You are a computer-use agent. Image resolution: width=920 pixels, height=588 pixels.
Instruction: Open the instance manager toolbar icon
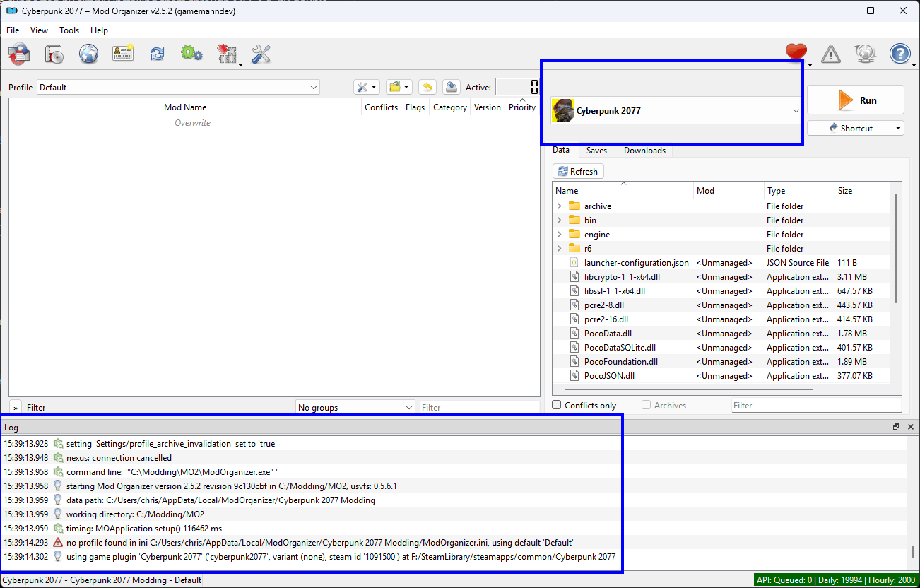pos(20,54)
